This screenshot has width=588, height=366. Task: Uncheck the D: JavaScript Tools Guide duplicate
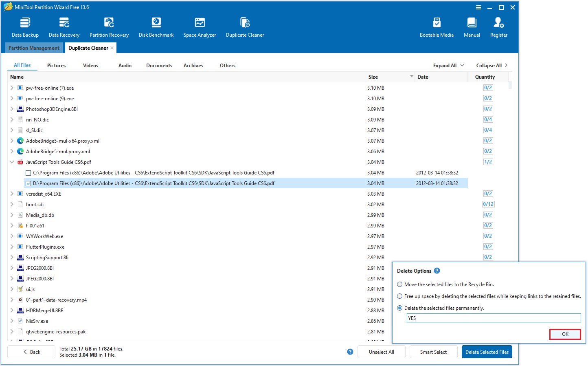point(28,183)
